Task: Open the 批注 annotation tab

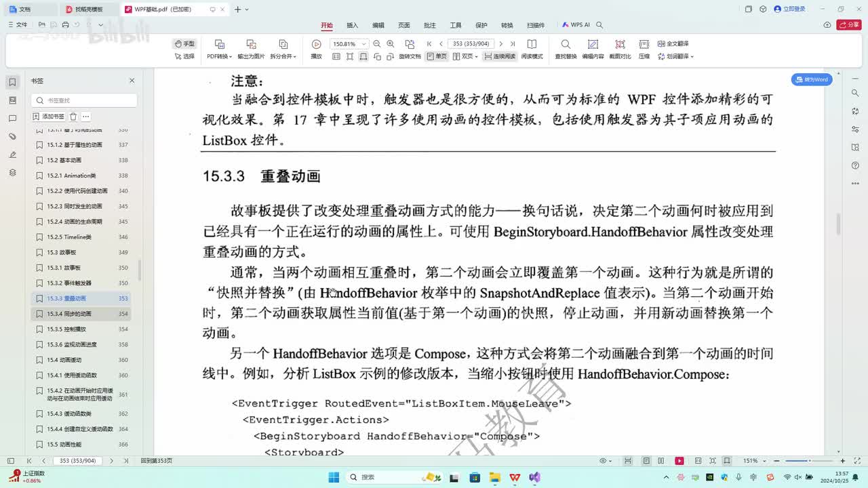Action: click(x=430, y=25)
